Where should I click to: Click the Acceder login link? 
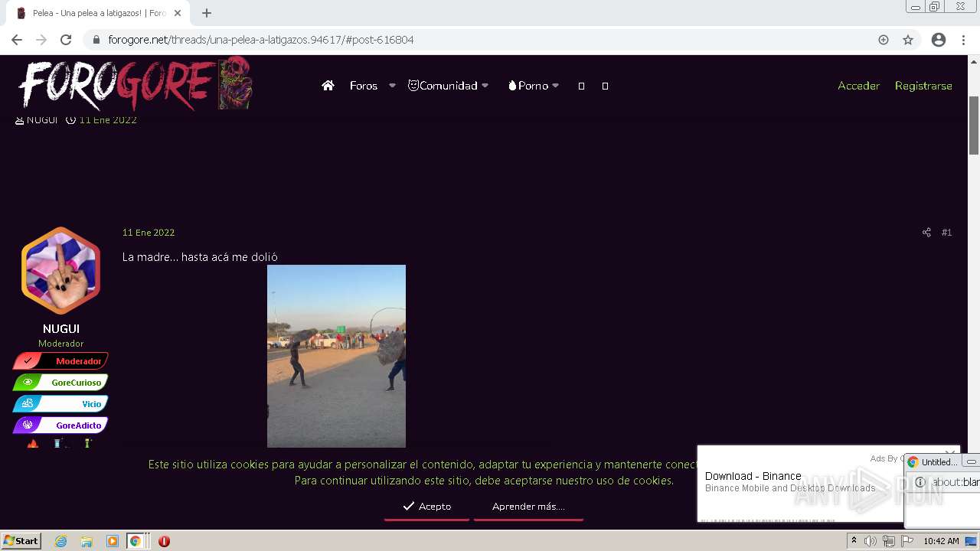tap(858, 86)
